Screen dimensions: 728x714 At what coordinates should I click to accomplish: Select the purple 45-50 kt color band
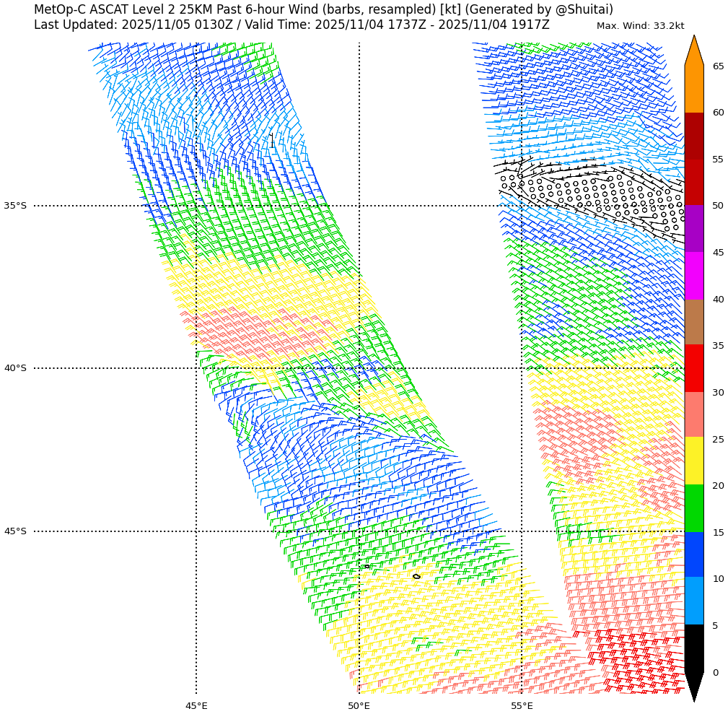pyautogui.click(x=693, y=228)
